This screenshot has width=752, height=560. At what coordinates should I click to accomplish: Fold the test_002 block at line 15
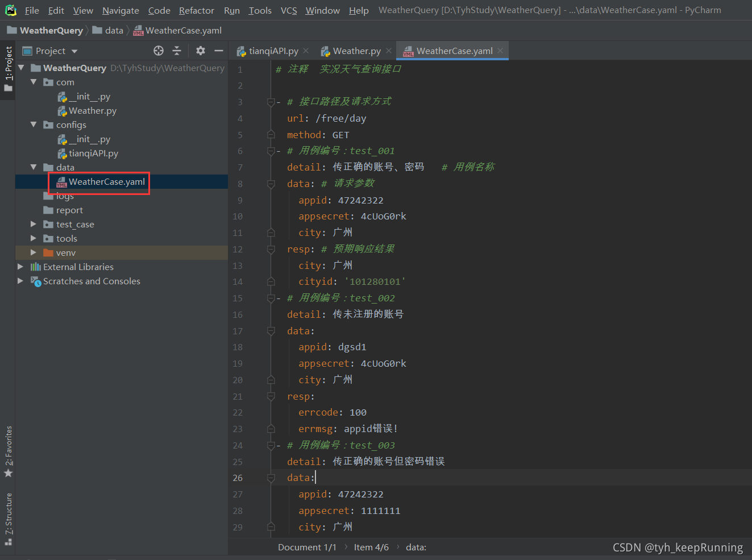coord(271,298)
